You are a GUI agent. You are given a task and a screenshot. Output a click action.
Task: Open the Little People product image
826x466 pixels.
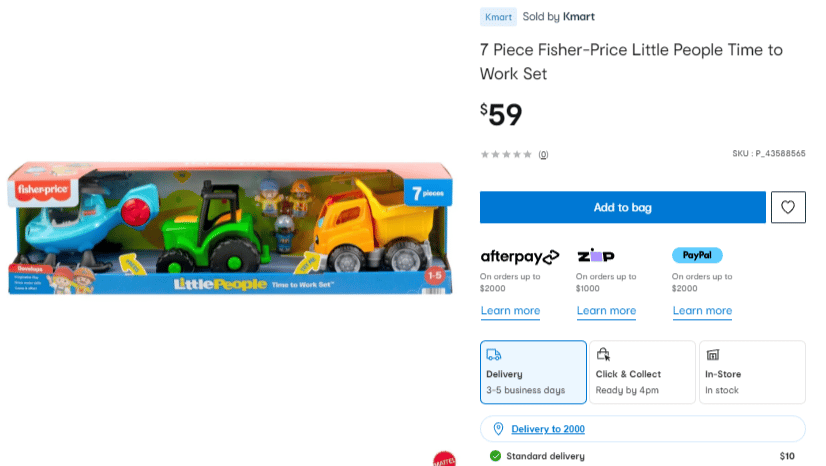(230, 228)
